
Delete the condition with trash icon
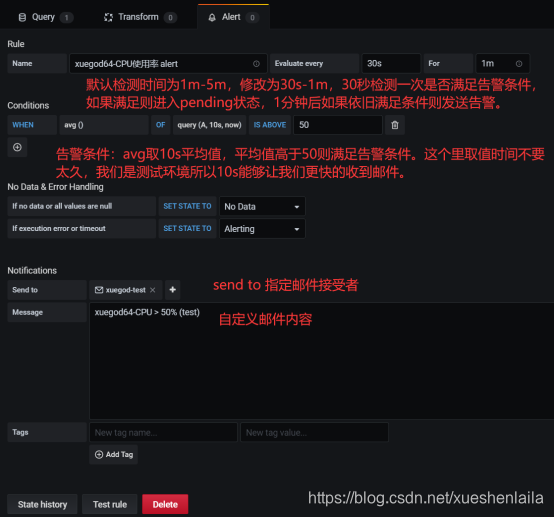pos(395,125)
